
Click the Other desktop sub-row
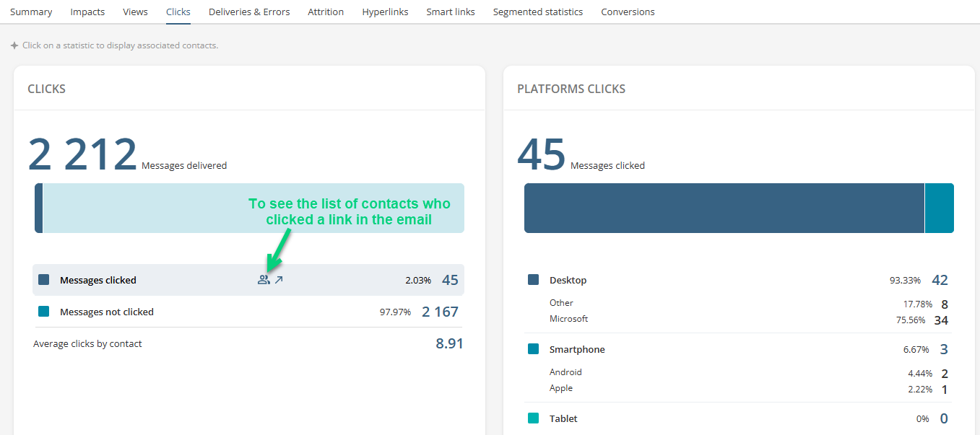[x=748, y=303]
